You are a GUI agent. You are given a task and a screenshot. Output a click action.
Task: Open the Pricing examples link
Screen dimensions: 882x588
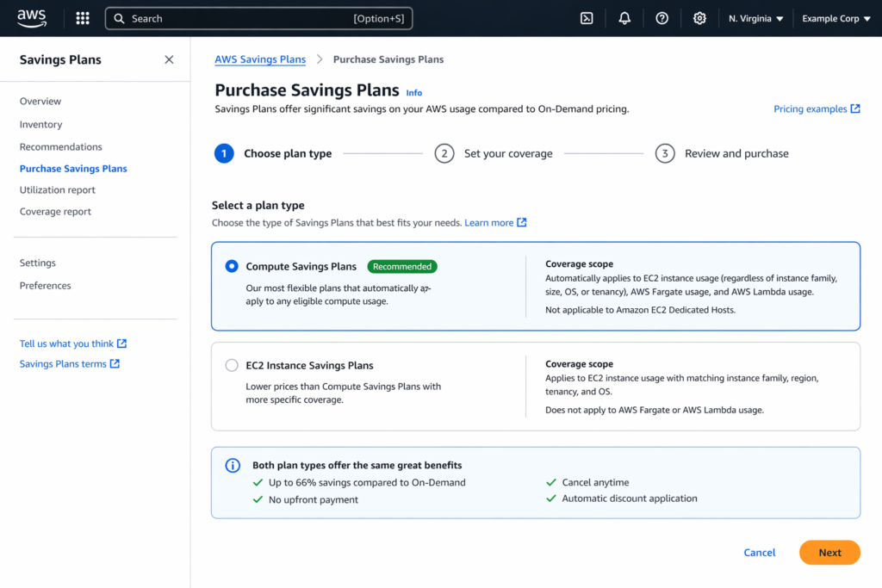[x=811, y=108]
